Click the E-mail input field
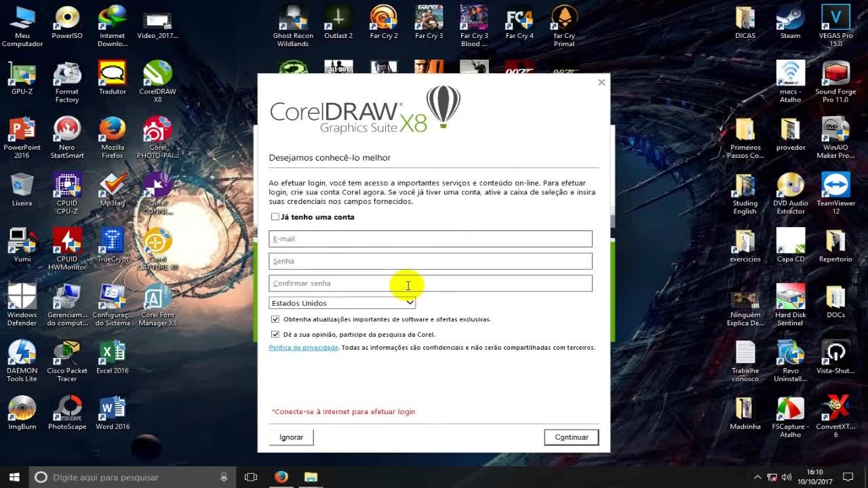This screenshot has height=488, width=868. pyautogui.click(x=431, y=239)
